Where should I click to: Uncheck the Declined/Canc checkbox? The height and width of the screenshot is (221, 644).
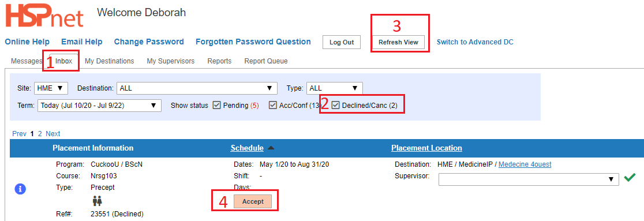click(x=336, y=105)
